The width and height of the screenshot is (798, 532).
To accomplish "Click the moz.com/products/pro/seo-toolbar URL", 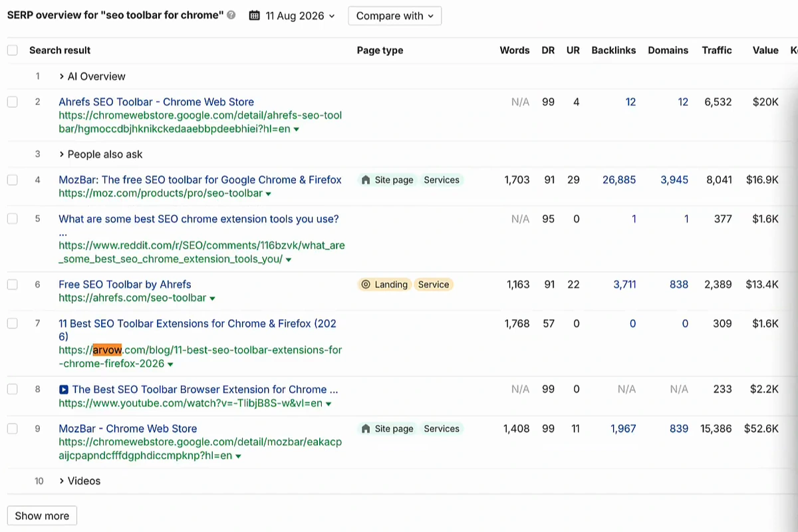I will point(160,194).
